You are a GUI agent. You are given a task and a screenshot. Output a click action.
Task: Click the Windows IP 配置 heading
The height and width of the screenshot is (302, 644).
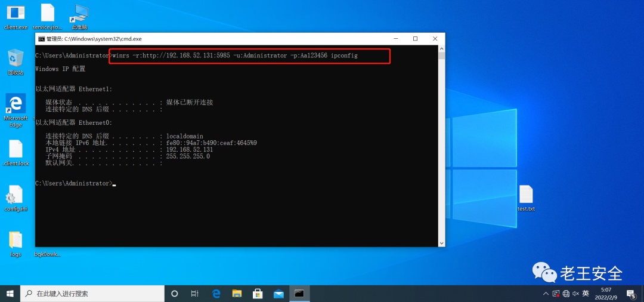60,69
